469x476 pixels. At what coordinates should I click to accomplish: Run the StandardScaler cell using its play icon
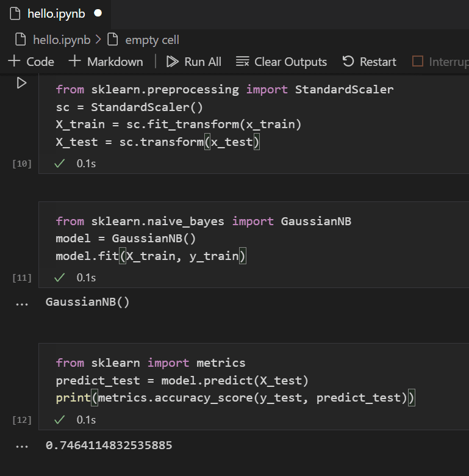click(21, 83)
